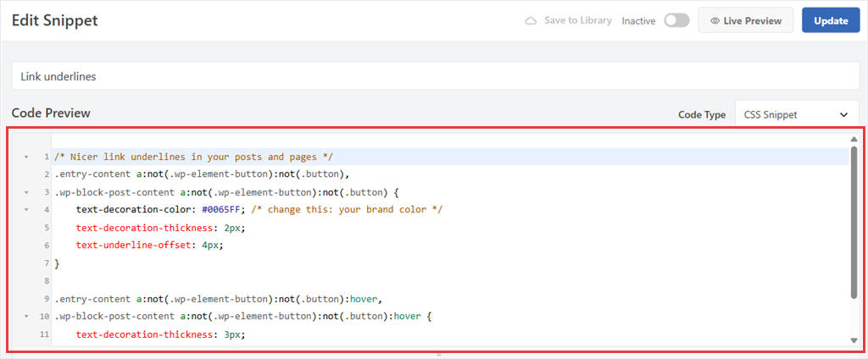Collapse the fold arrow at line 1
Image resolution: width=868 pixels, height=359 pixels.
(x=25, y=157)
